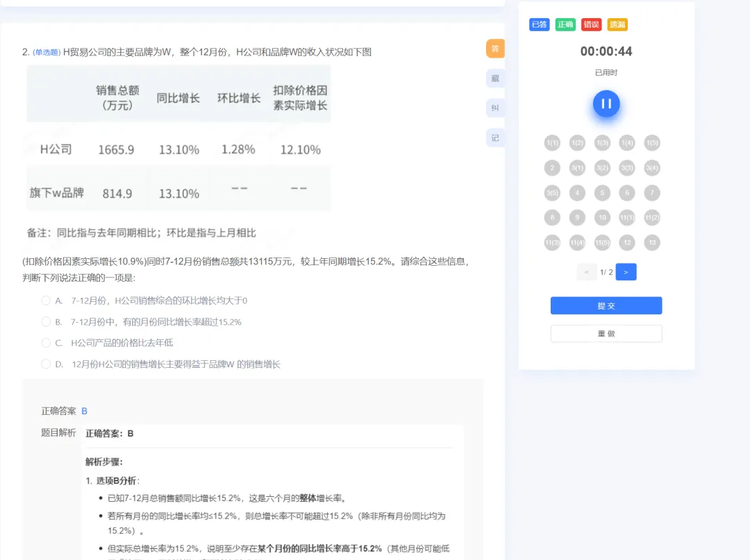Jump to question 1(5)
750x560 pixels.
[652, 143]
